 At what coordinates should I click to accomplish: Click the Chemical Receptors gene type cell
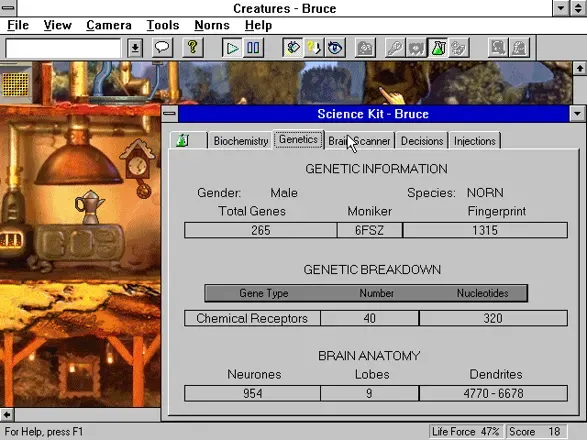point(252,318)
